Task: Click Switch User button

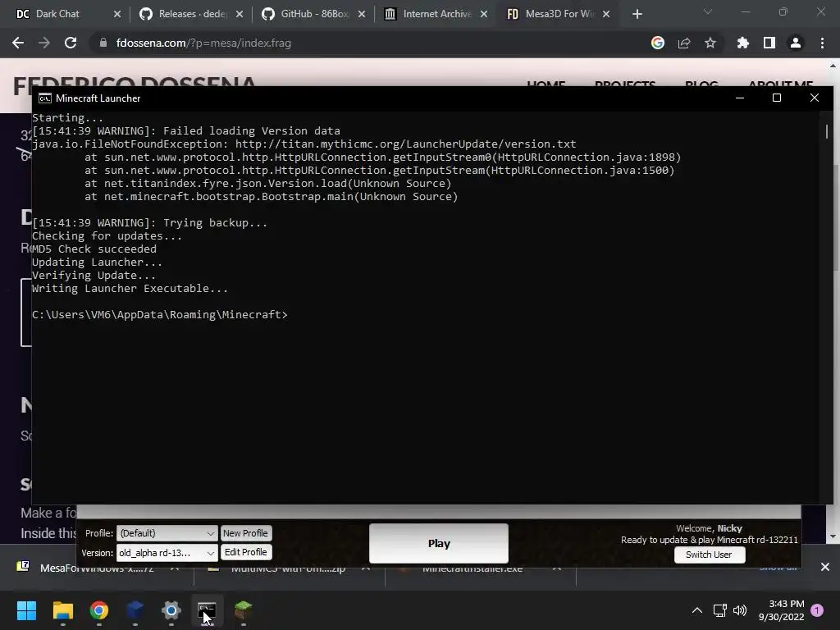Action: pos(710,555)
